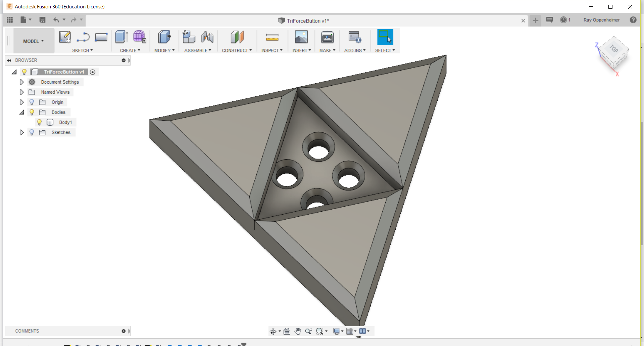
Task: Open the INSERT menu
Action: click(x=302, y=50)
